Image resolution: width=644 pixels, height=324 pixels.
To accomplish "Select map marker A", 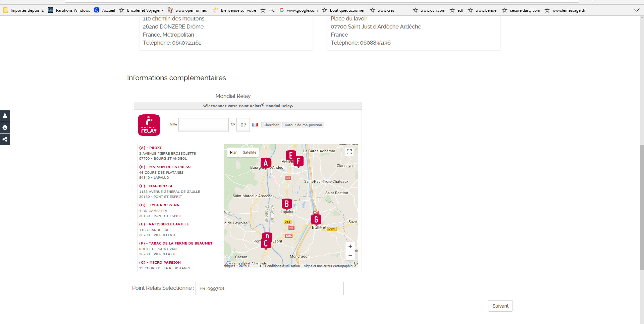I will click(x=266, y=163).
